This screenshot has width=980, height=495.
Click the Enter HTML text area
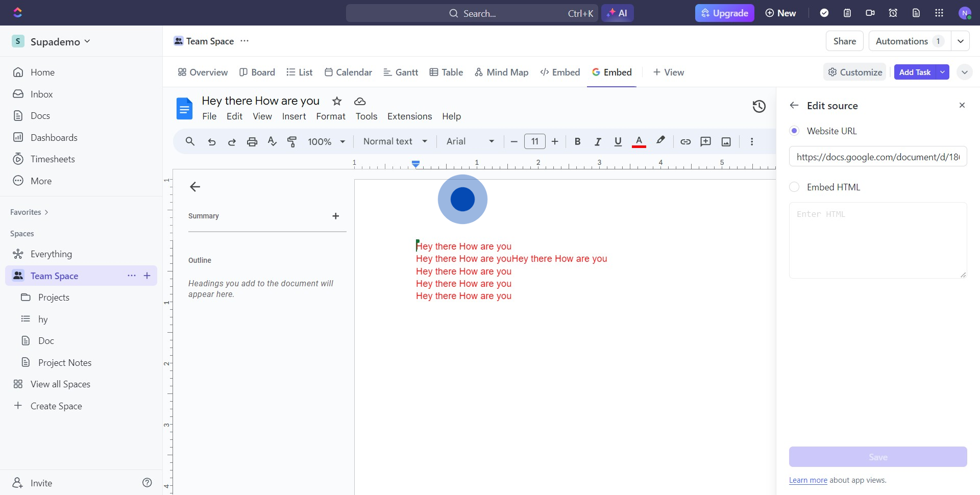point(878,240)
